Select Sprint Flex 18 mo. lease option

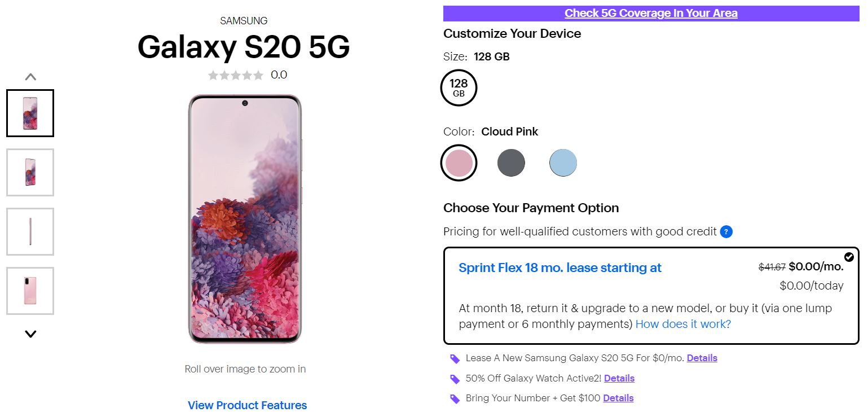pos(560,268)
